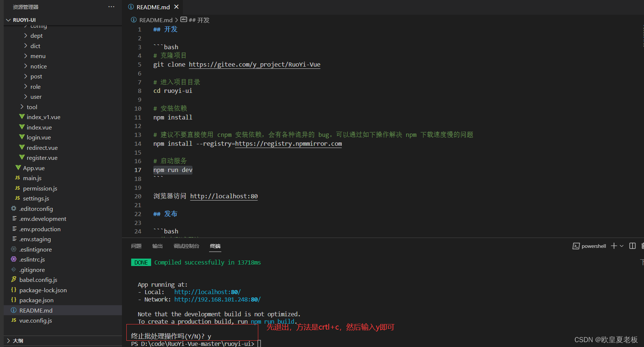Expand the 大纲 outline section
Viewport: 644px width, 347px height.
[8, 341]
